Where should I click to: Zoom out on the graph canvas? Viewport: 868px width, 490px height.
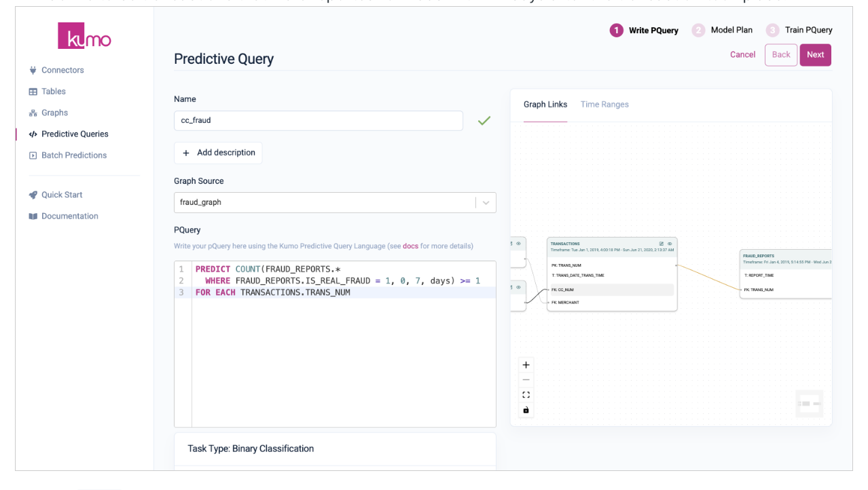(526, 380)
